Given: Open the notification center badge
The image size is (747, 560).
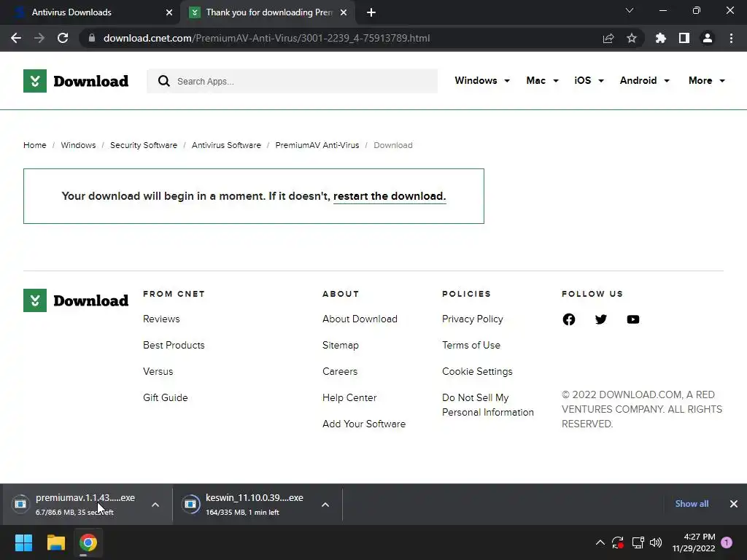Looking at the screenshot, I should click(x=727, y=542).
